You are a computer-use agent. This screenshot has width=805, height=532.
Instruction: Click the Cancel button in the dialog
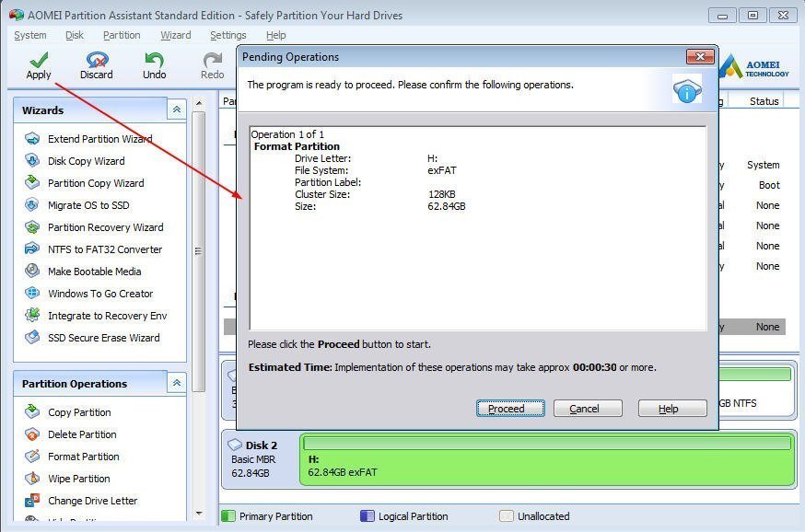tap(588, 409)
